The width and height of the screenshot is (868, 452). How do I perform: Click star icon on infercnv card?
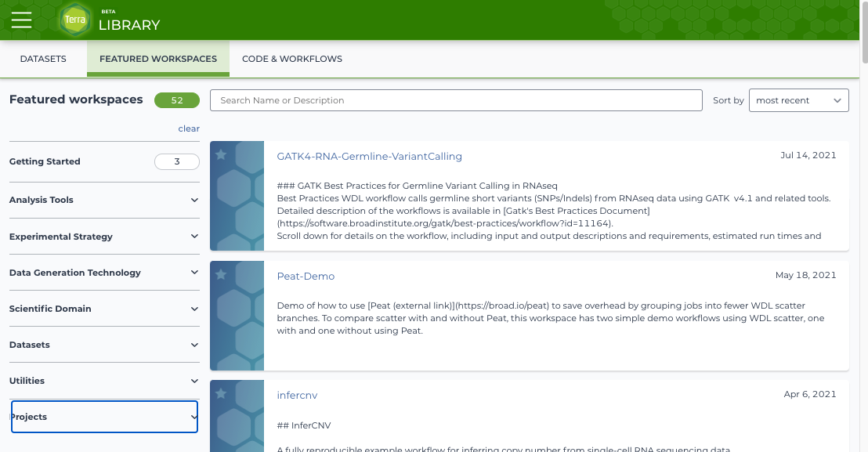point(221,393)
